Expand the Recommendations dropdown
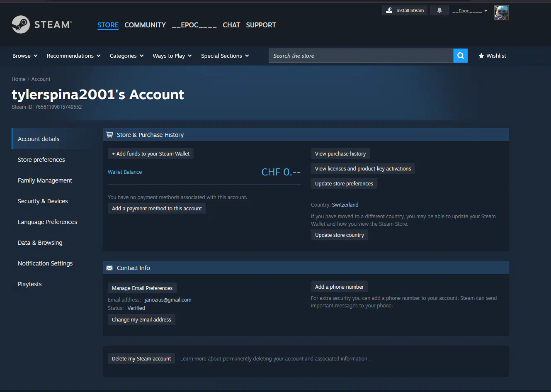The width and height of the screenshot is (551, 392). [x=73, y=56]
